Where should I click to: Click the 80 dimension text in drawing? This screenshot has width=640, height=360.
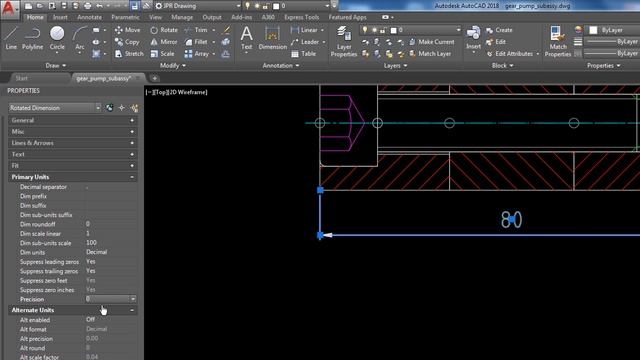(x=511, y=220)
